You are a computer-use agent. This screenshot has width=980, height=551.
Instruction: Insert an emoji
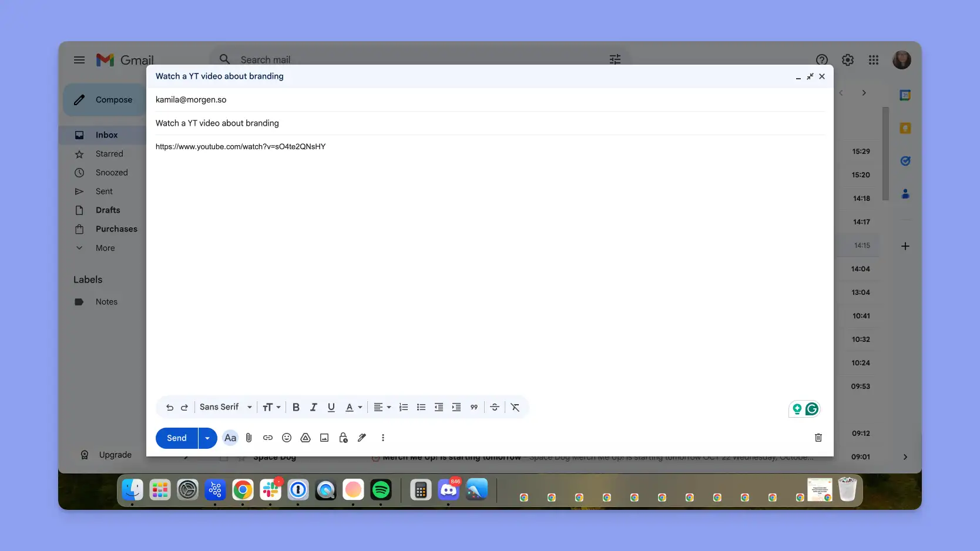click(287, 438)
